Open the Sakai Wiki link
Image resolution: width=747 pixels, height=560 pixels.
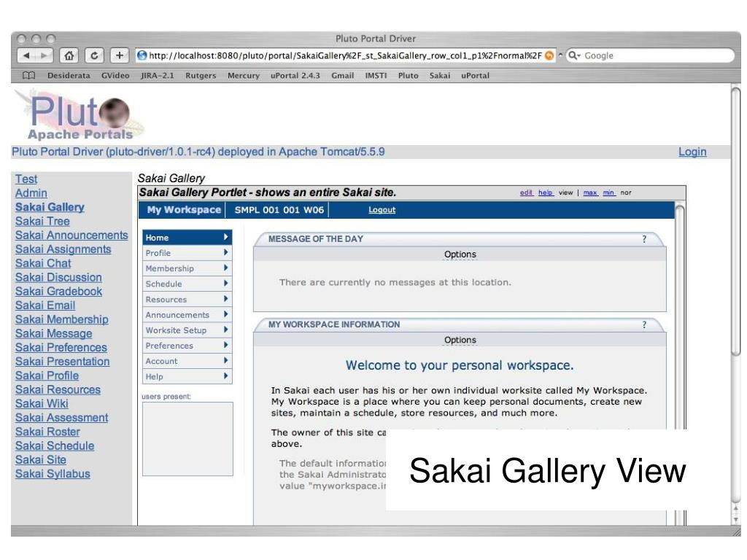[x=42, y=404]
